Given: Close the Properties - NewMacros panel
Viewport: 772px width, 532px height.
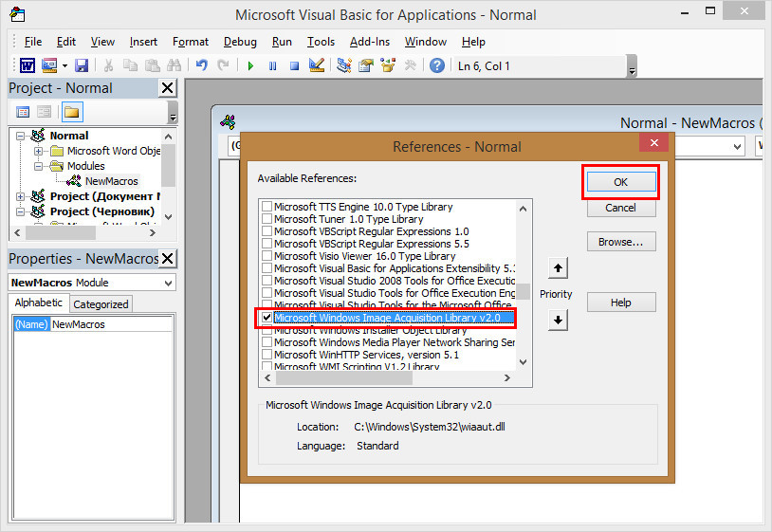Looking at the screenshot, I should [168, 258].
